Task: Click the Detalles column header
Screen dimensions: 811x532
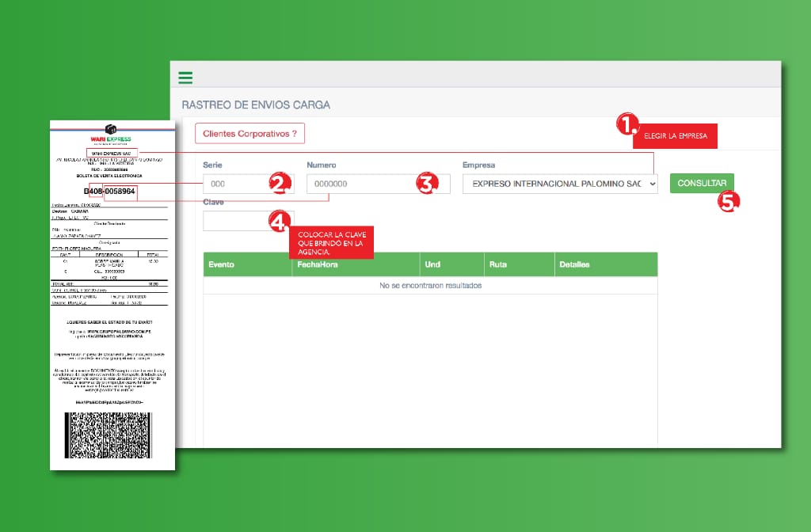Action: pyautogui.click(x=573, y=264)
